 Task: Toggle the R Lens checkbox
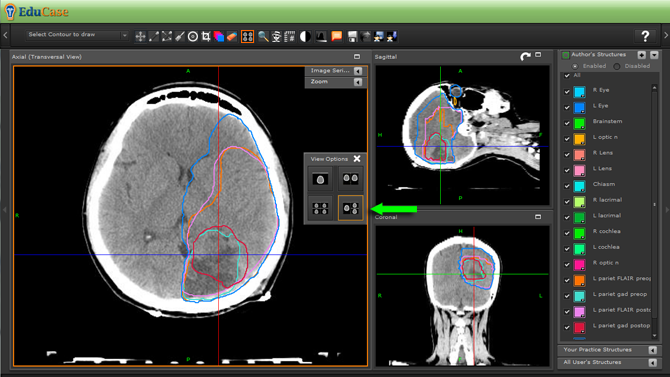pyautogui.click(x=567, y=154)
